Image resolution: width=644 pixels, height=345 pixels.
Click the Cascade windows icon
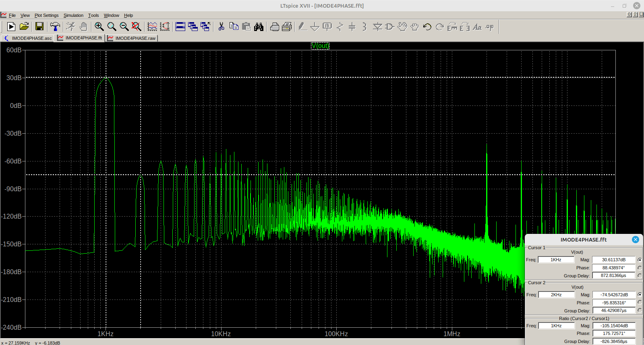click(x=193, y=27)
